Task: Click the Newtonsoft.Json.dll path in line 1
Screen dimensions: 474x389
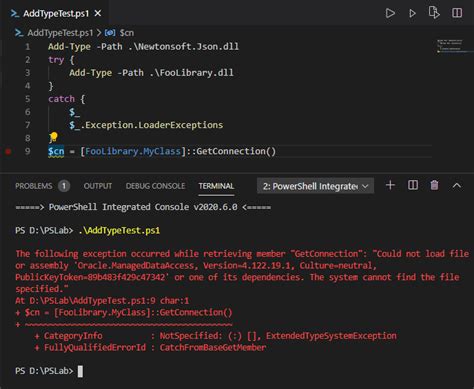Action: (184, 47)
